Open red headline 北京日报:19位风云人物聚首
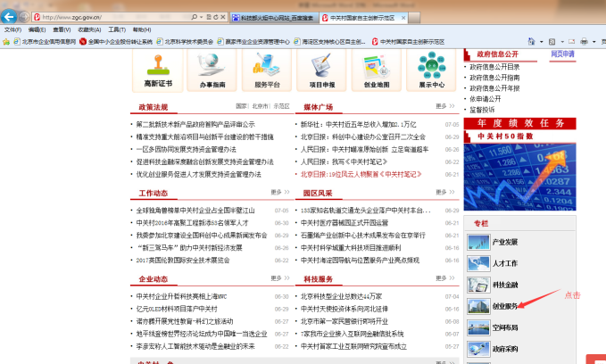The image size is (606, 364). (361, 174)
